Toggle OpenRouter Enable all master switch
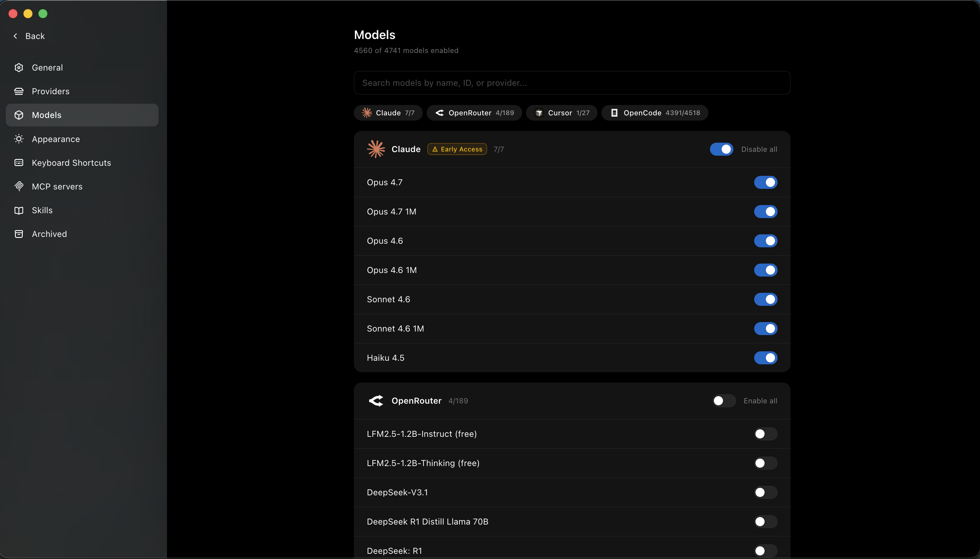This screenshot has height=559, width=980. (x=724, y=401)
